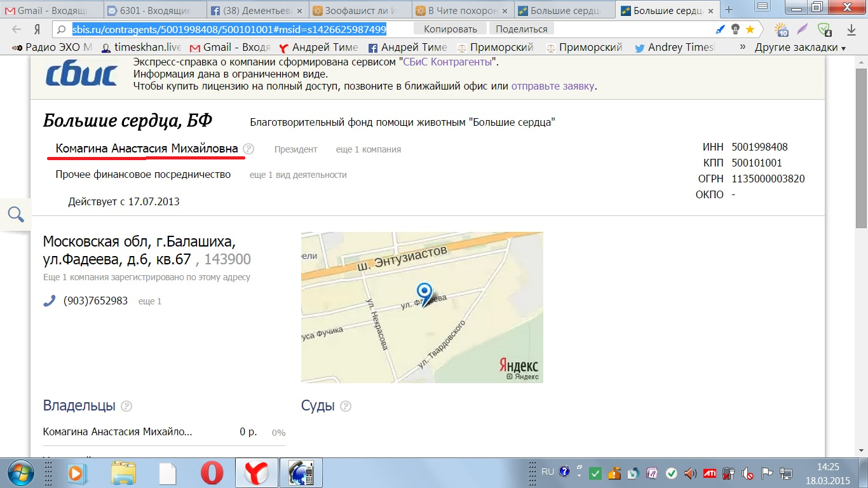Viewport: 868px width, 488px height.
Task: Open the phone-and-globe app in the taskbar
Action: pyautogui.click(x=301, y=473)
